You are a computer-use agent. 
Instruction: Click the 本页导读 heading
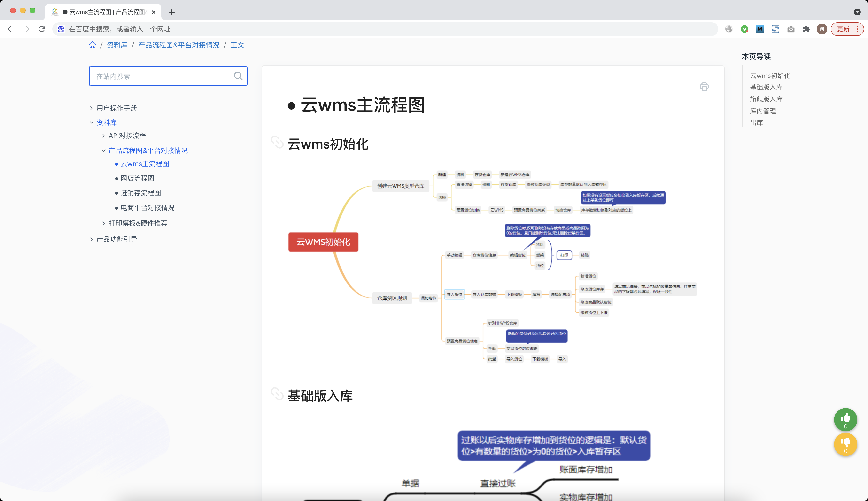pyautogui.click(x=756, y=56)
